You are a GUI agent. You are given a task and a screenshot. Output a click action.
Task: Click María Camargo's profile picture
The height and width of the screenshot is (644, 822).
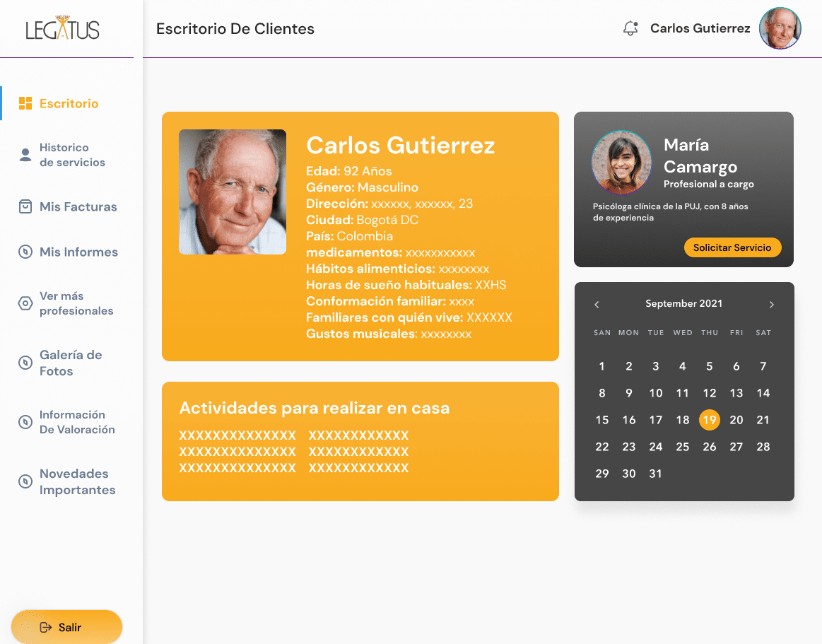point(621,162)
